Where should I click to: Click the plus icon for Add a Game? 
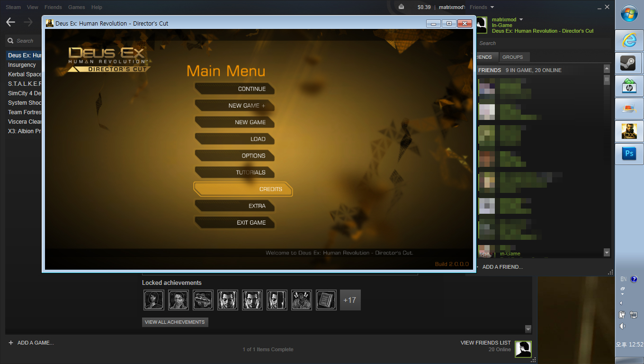click(11, 343)
